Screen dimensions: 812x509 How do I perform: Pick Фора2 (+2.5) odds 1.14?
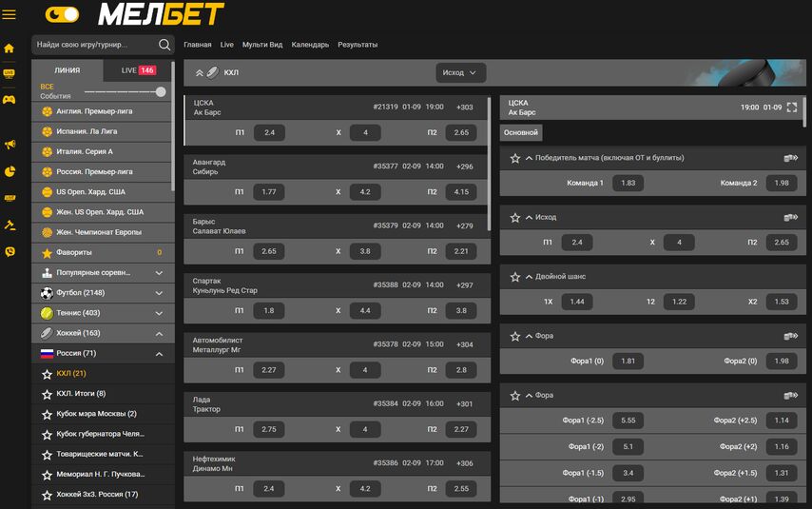(782, 421)
